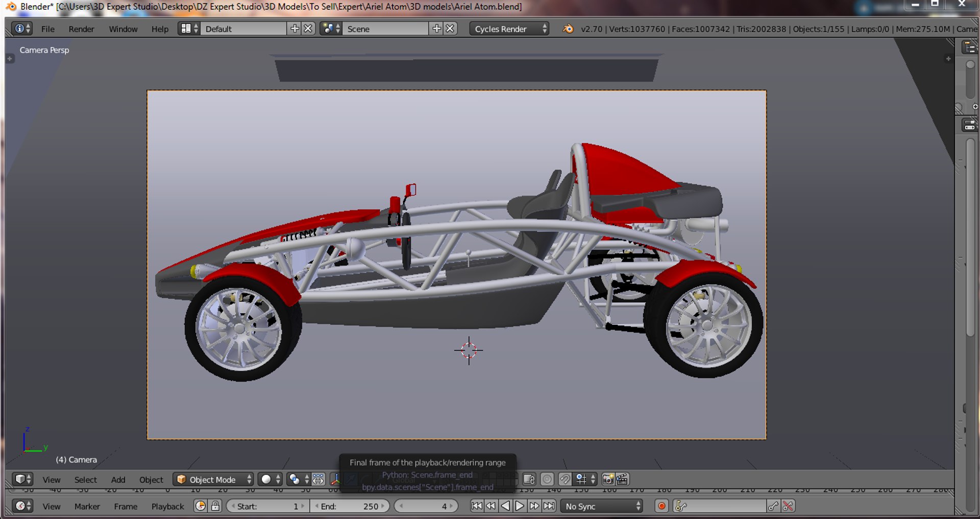Click the current frame number field
The width and height of the screenshot is (980, 519).
(x=426, y=506)
